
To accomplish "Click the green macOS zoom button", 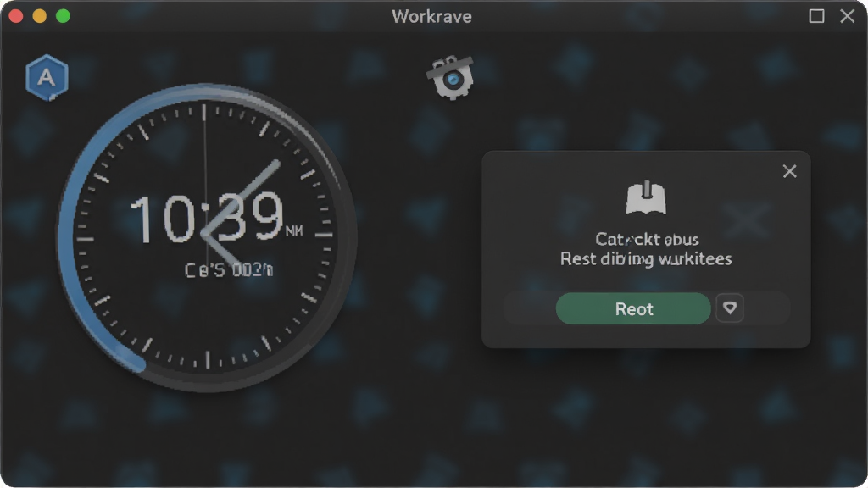I will [x=63, y=16].
